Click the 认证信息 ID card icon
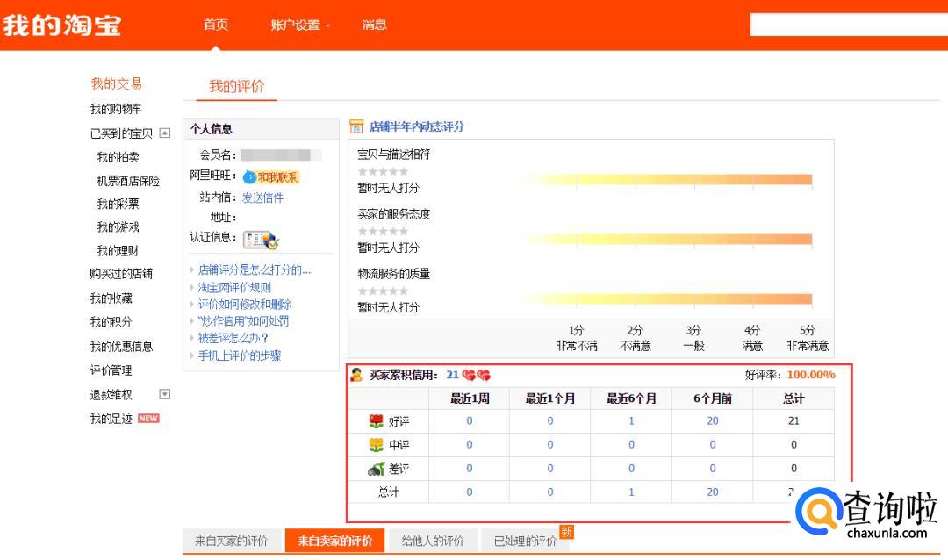Image resolution: width=948 pixels, height=560 pixels. coord(261,240)
